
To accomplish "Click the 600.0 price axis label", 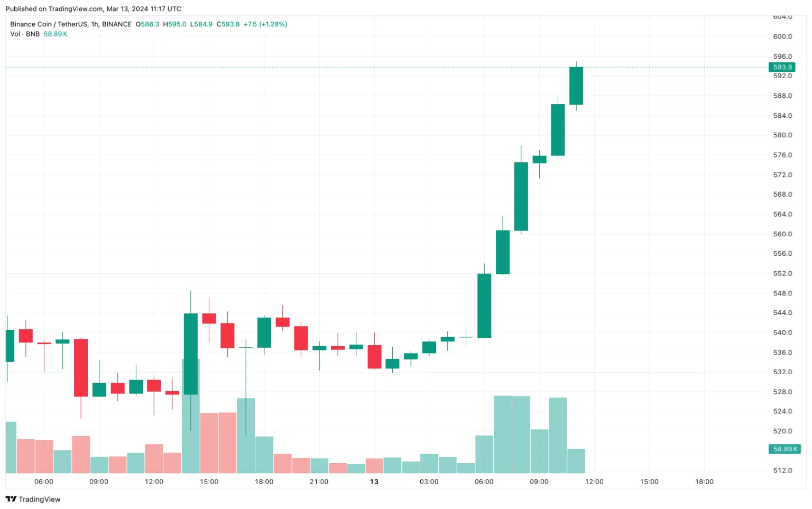I will point(782,36).
